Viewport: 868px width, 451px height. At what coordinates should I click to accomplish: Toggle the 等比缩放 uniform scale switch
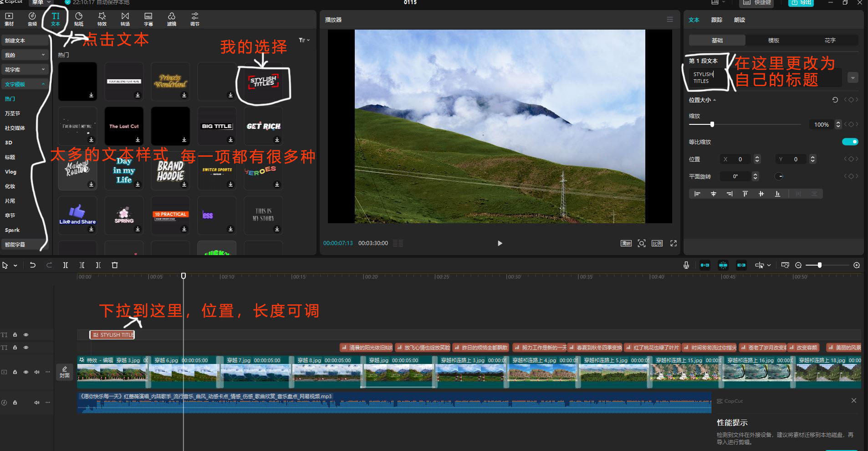click(850, 142)
